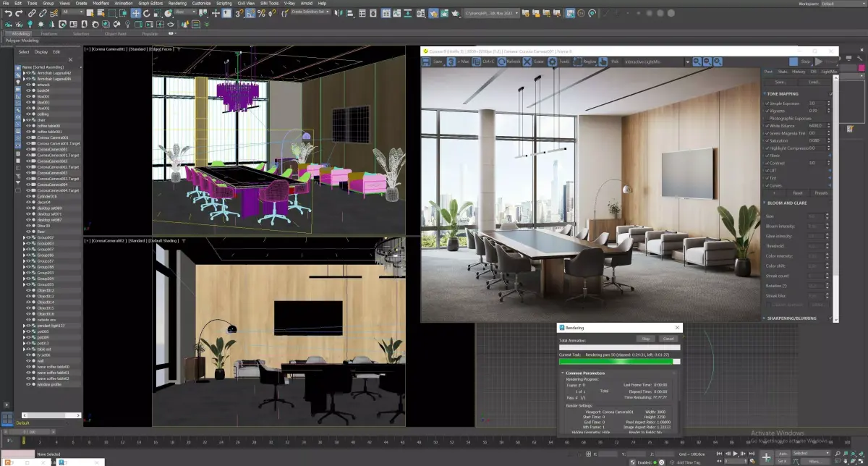This screenshot has height=466, width=868.
Task: Toggle visibility eye of Cylinder016
Action: point(28,196)
